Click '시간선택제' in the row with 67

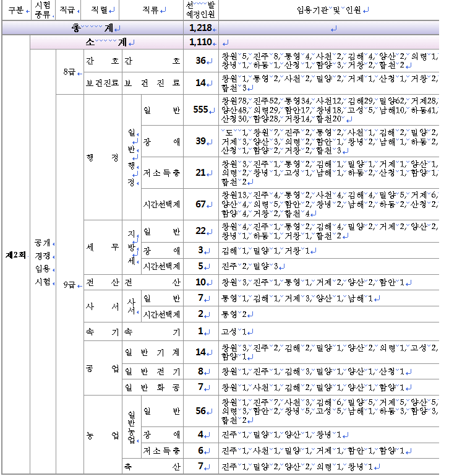coord(162,204)
